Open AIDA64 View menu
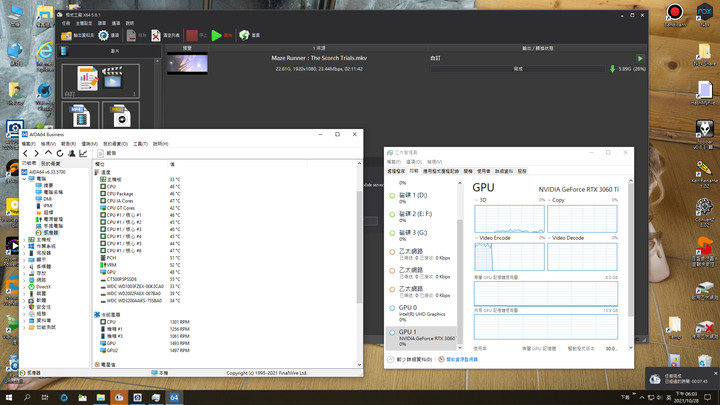 48,144
